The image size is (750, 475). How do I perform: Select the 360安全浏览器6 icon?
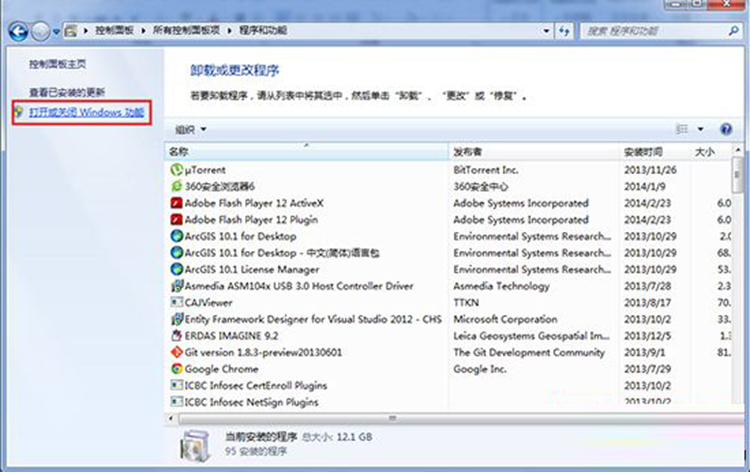(x=176, y=186)
